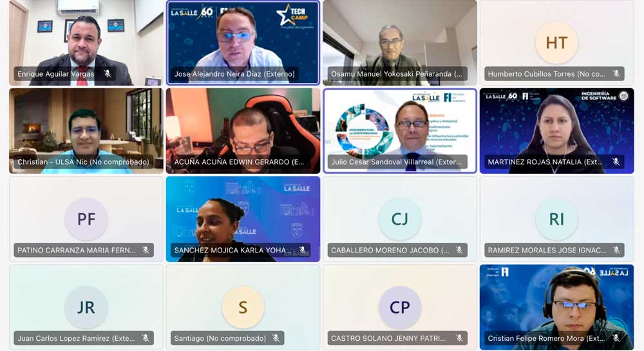Click the RI participant avatar
This screenshot has height=351, width=644.
[556, 219]
